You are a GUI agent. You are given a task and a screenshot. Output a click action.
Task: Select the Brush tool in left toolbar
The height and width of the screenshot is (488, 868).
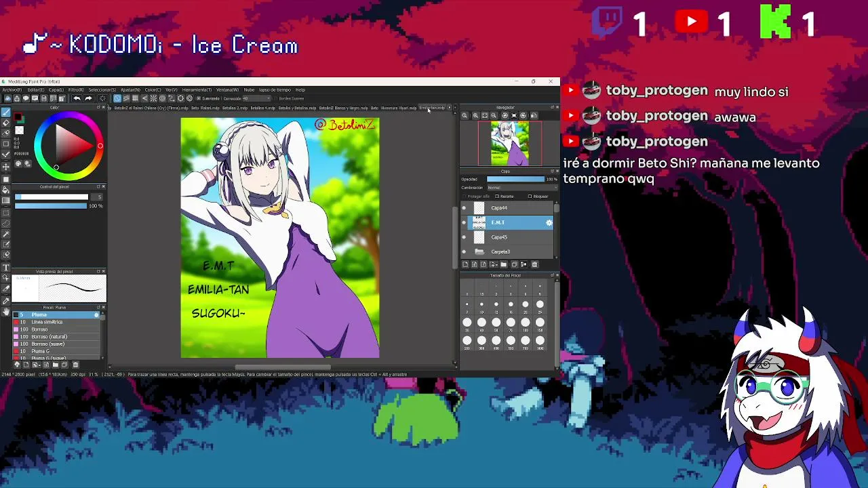(6, 113)
